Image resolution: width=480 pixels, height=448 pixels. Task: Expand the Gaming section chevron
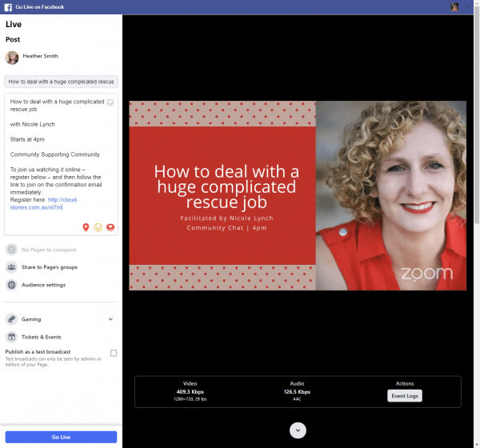click(x=110, y=319)
